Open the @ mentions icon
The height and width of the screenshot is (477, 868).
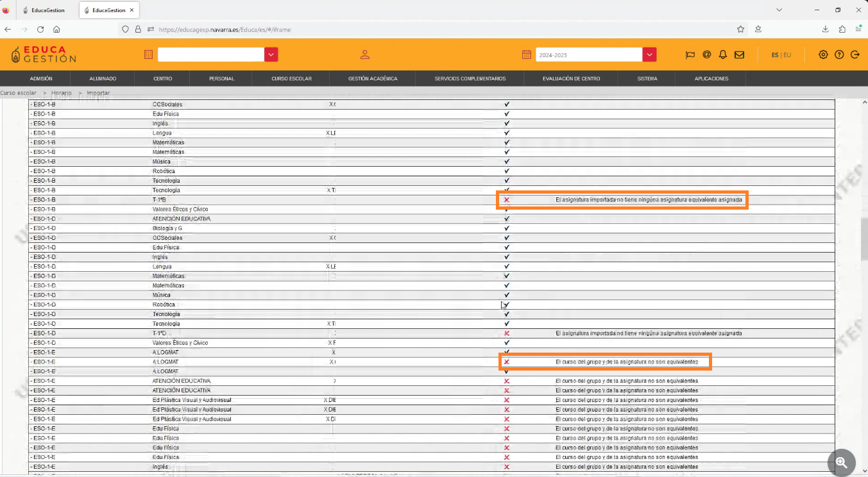tap(706, 55)
